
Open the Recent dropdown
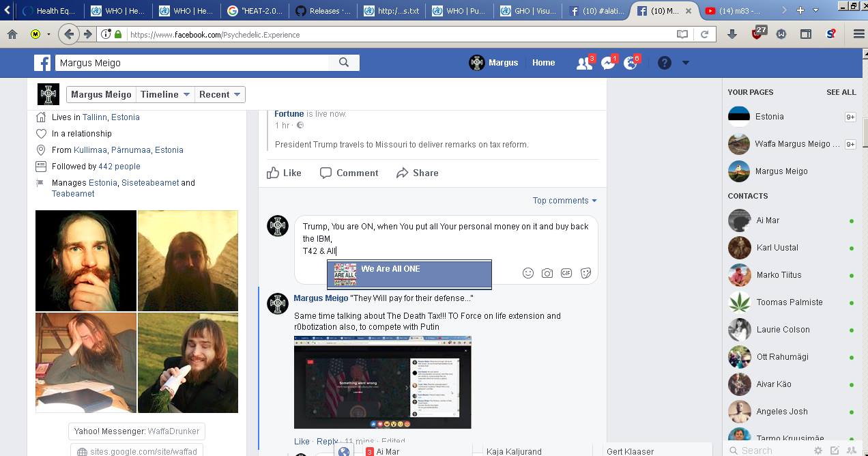coord(220,95)
